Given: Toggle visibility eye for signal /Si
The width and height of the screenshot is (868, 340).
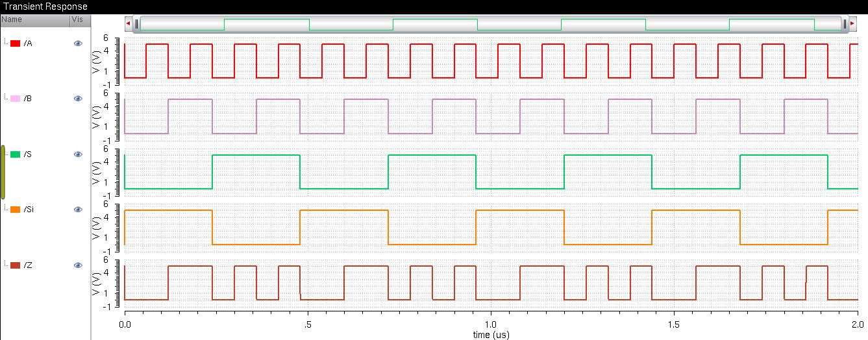Looking at the screenshot, I should 78,210.
